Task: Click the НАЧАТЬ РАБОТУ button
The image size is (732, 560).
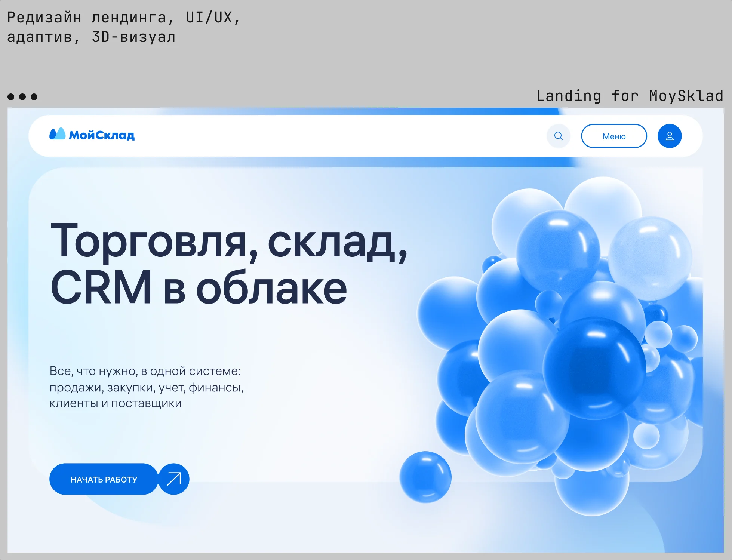Action: (104, 479)
